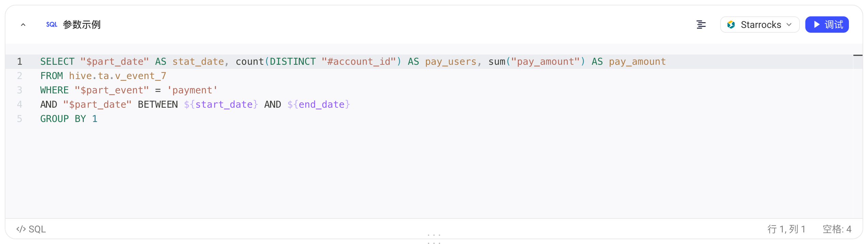The height and width of the screenshot is (244, 868).
Task: Click the resize handle dots at bottom
Action: click(434, 239)
